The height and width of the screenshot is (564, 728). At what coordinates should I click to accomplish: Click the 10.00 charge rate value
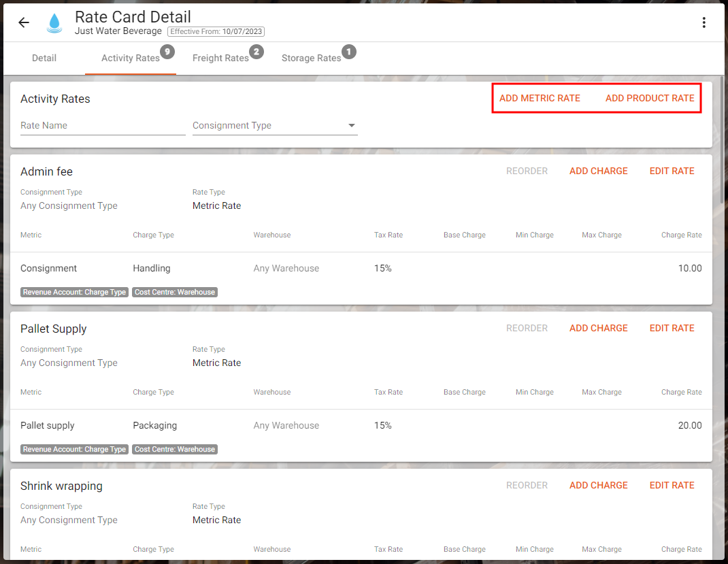[689, 268]
